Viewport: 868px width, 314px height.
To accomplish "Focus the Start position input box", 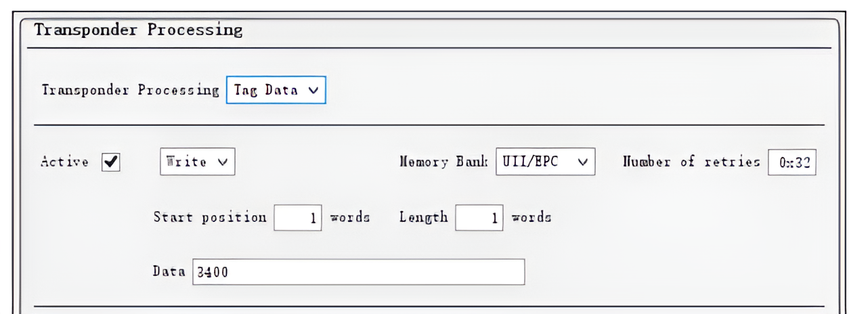I will 298,218.
